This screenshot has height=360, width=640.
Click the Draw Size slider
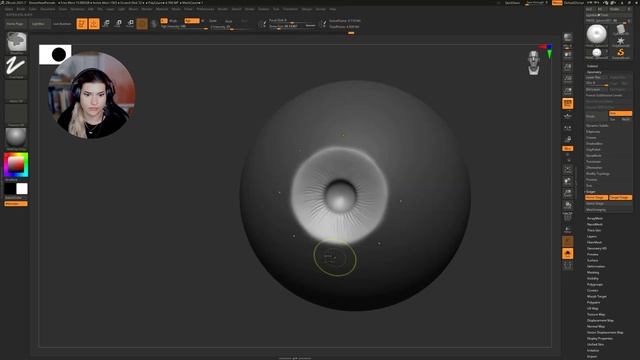click(x=292, y=26)
